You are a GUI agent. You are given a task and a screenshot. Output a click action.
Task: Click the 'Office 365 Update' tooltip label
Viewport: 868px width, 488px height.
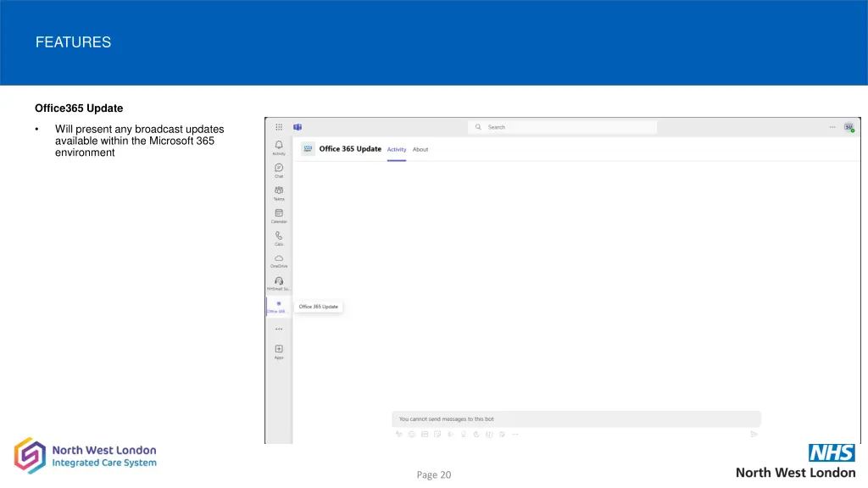pyautogui.click(x=319, y=307)
